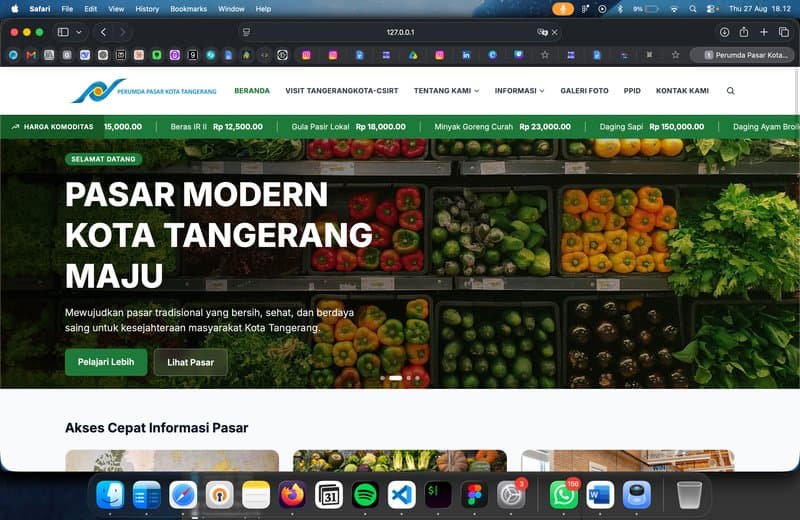Image resolution: width=800 pixels, height=520 pixels.
Task: Stop loading with the X in address bar
Action: 555,32
